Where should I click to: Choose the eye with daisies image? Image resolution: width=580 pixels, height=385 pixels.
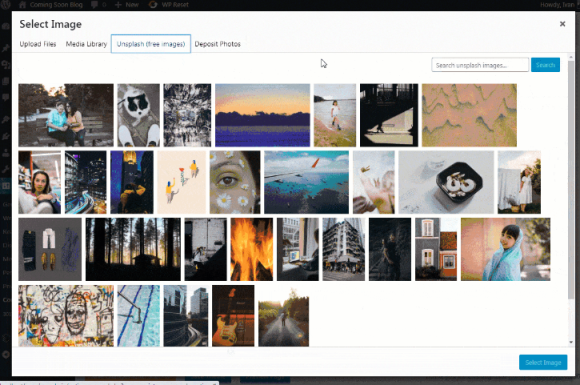coord(235,182)
